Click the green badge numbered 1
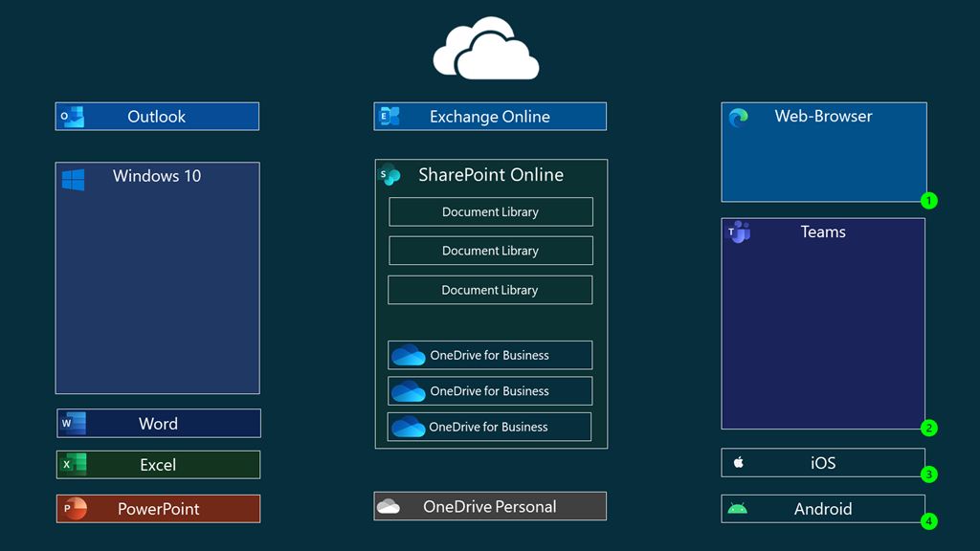 tap(927, 201)
